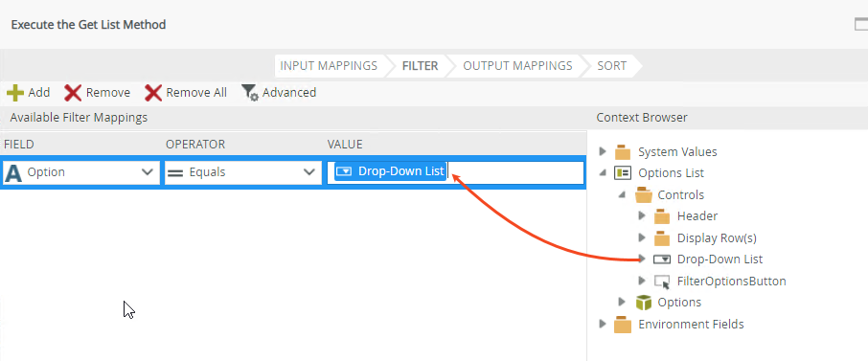868x361 pixels.
Task: Go to Output Mappings step
Action: [517, 66]
